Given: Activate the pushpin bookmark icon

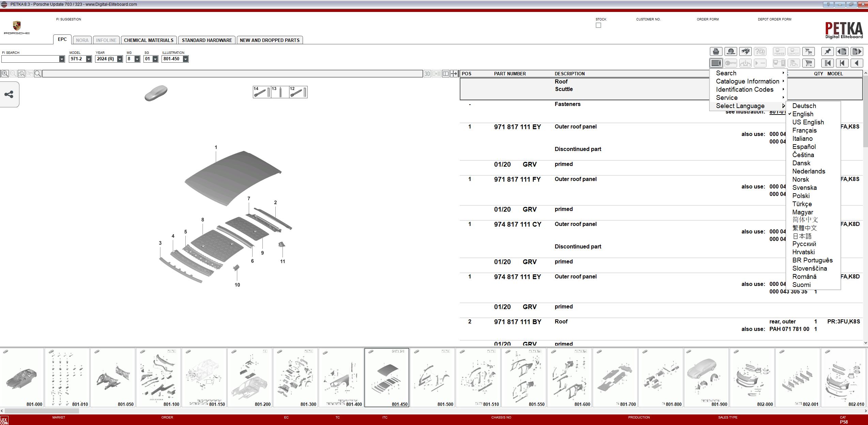Looking at the screenshot, I should (827, 51).
